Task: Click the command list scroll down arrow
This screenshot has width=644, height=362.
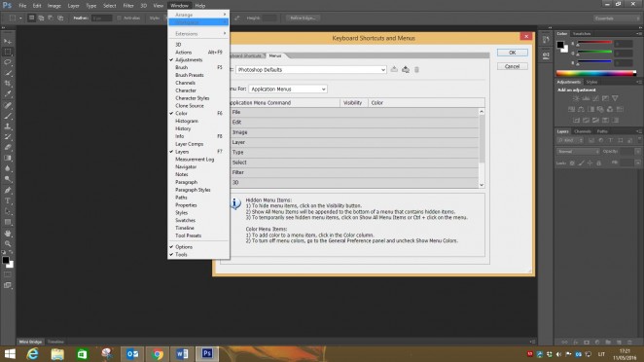Action: (x=482, y=185)
